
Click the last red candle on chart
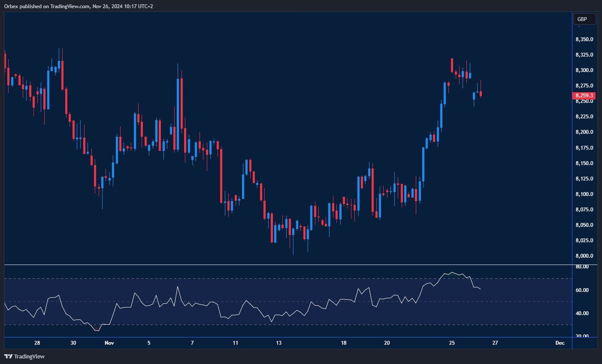pos(481,93)
